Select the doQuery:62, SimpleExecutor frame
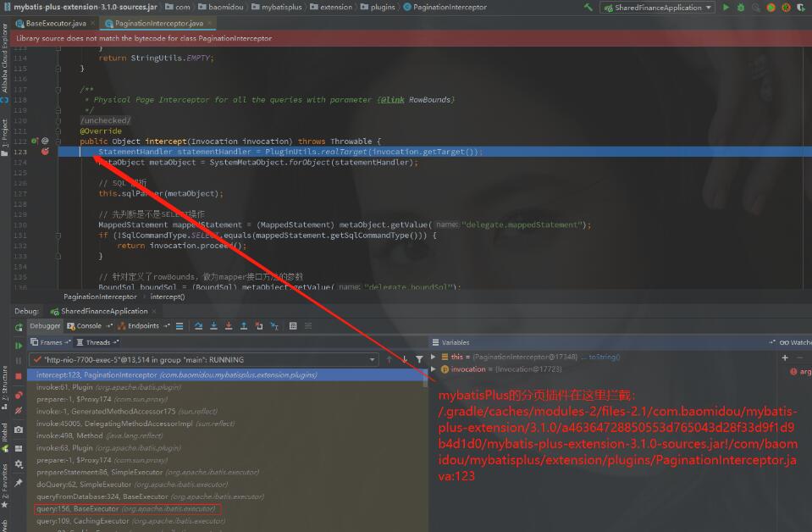This screenshot has height=532, width=812. (226, 485)
